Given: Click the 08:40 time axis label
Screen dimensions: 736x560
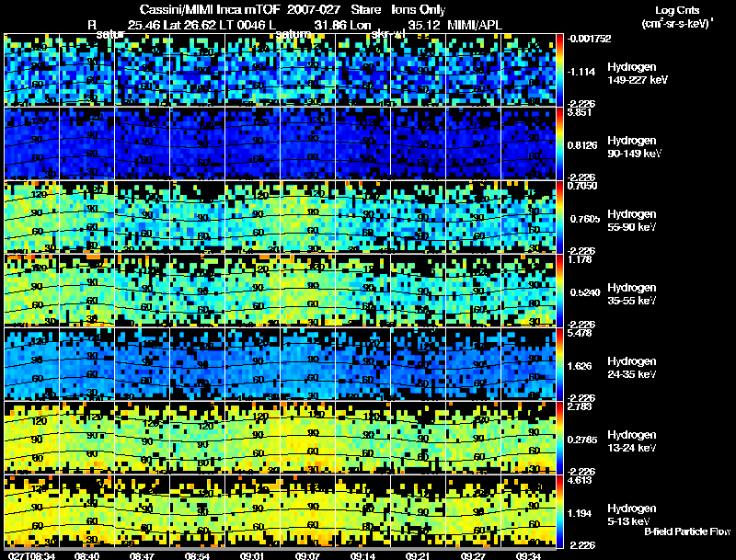Looking at the screenshot, I should tap(86, 556).
